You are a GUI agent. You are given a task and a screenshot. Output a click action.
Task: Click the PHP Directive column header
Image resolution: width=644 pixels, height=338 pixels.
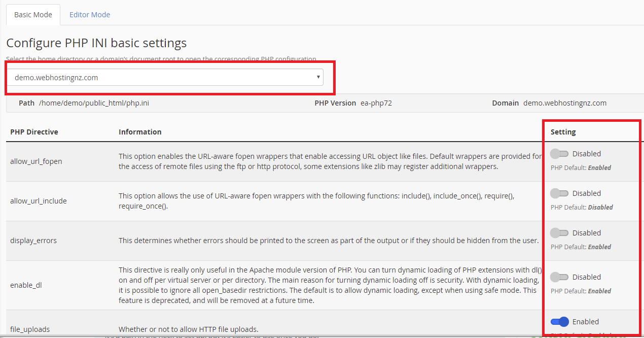[34, 132]
